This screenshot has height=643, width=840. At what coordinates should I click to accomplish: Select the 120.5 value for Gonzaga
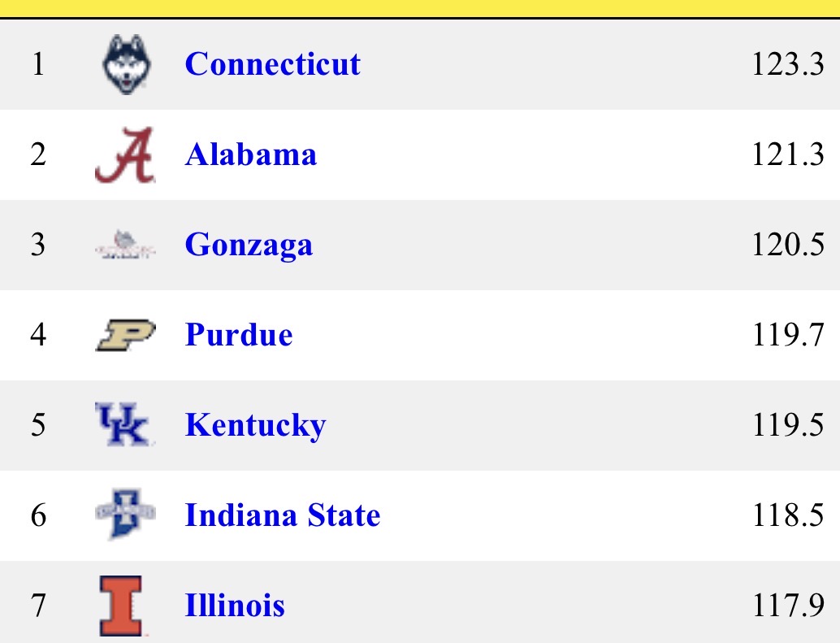click(x=788, y=245)
